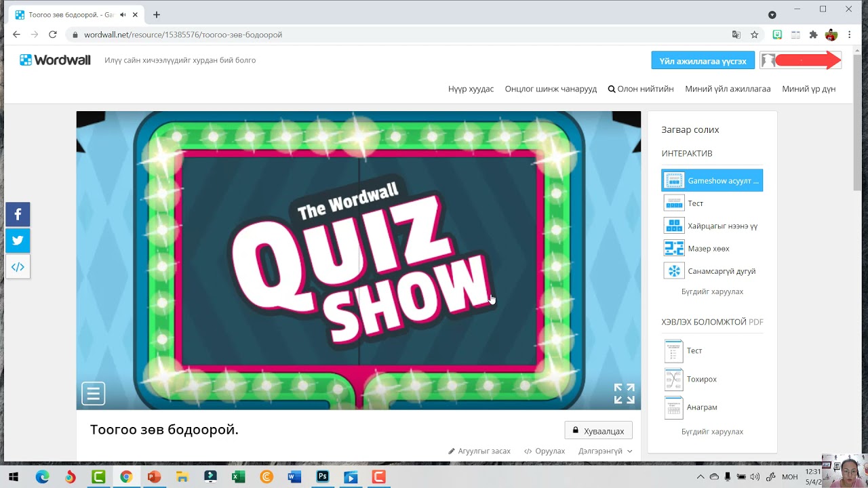Viewport: 868px width, 488px height.
Task: Open Word from the taskbar
Action: (294, 477)
